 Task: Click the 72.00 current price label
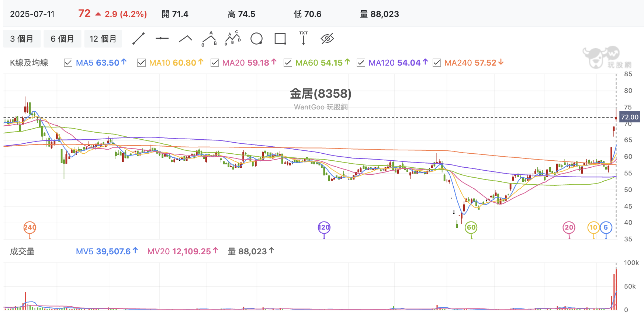click(x=629, y=117)
